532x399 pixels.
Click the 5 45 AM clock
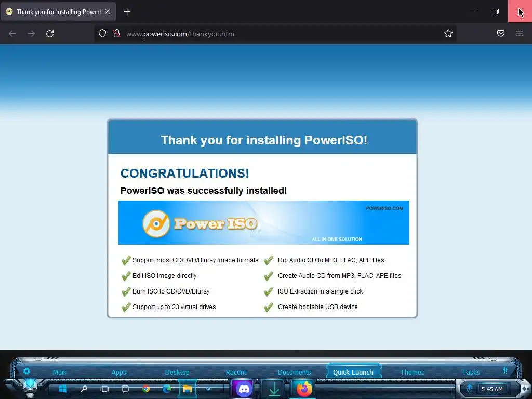click(492, 389)
